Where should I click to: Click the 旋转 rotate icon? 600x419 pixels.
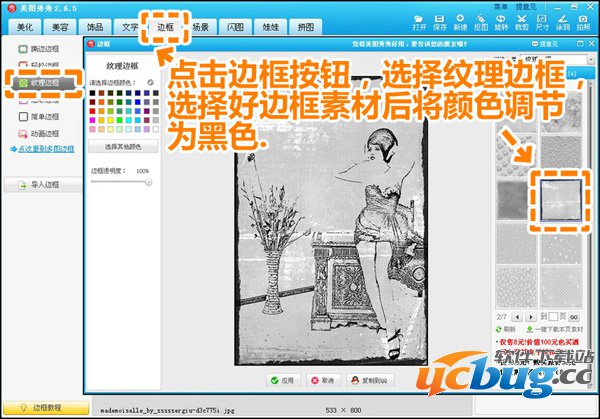point(501,23)
